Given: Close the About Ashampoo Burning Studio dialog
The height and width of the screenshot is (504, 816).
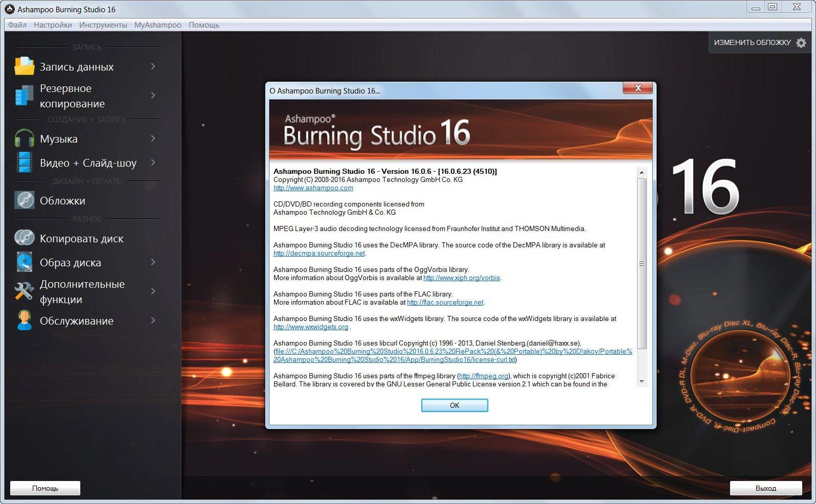Looking at the screenshot, I should 638,88.
